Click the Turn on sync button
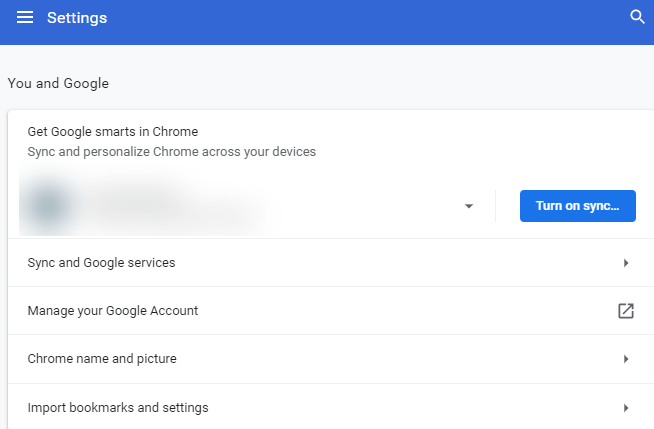Image resolution: width=654 pixels, height=429 pixels. click(578, 206)
